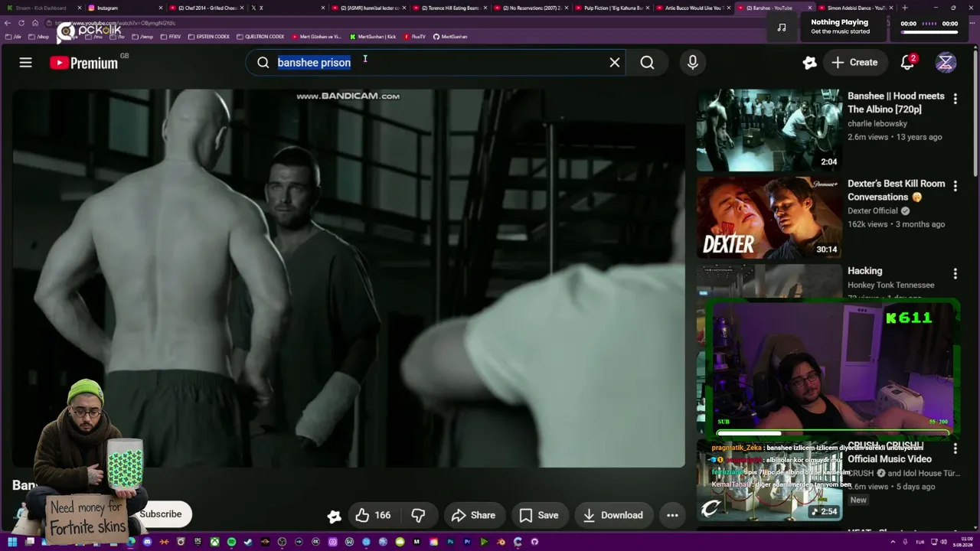Switch to the Stream - Kick Dashboard tab
980x551 pixels.
(x=42, y=8)
